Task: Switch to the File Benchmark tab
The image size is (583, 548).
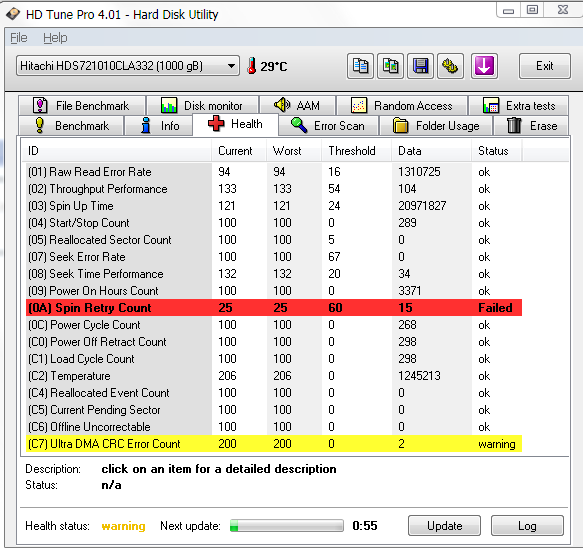Action: (x=82, y=106)
